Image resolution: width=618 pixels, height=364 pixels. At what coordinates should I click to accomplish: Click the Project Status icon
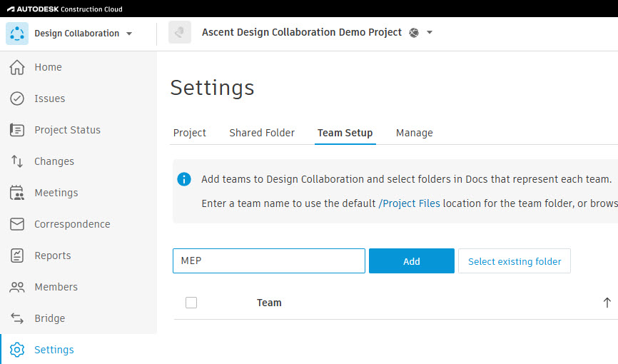(17, 130)
